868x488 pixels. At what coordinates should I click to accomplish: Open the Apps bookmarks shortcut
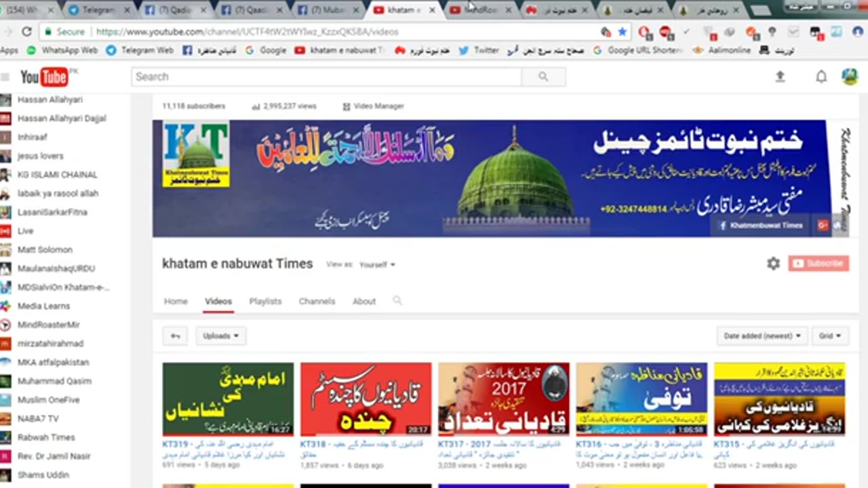pos(9,50)
